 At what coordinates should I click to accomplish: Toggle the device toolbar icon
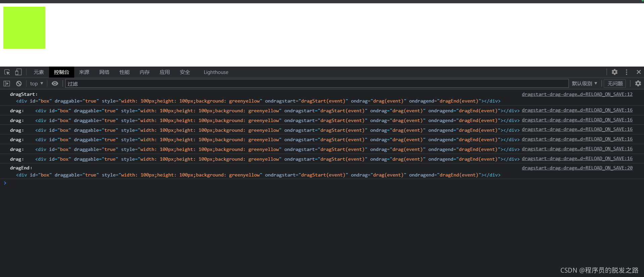click(18, 72)
